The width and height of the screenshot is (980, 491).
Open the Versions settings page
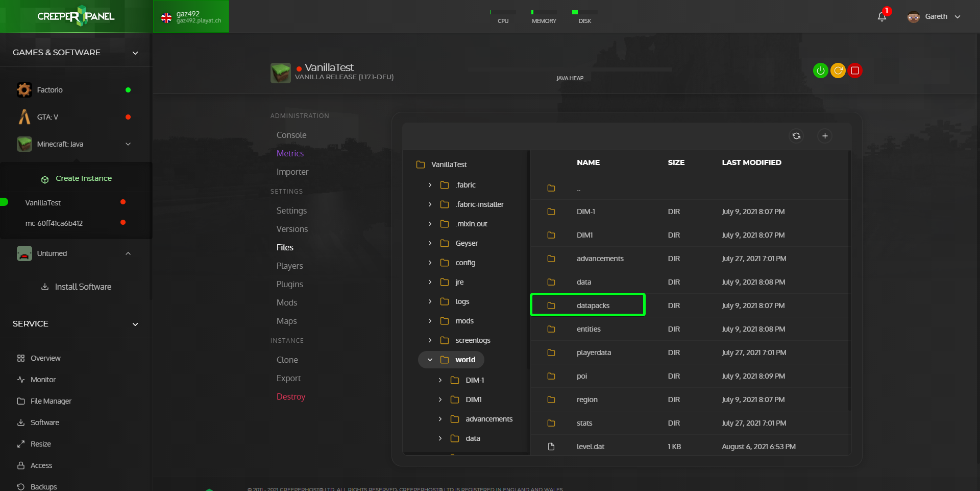coord(292,229)
